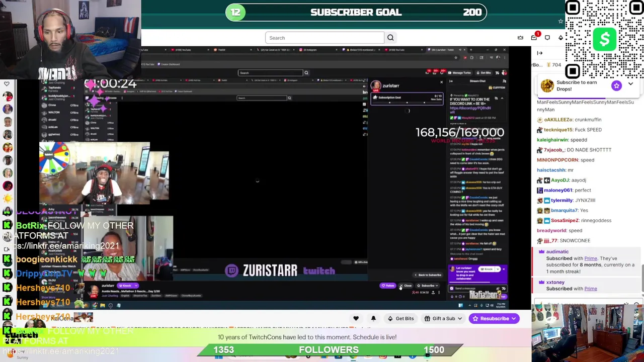Click username kaleighairwin in chat

click(x=552, y=140)
